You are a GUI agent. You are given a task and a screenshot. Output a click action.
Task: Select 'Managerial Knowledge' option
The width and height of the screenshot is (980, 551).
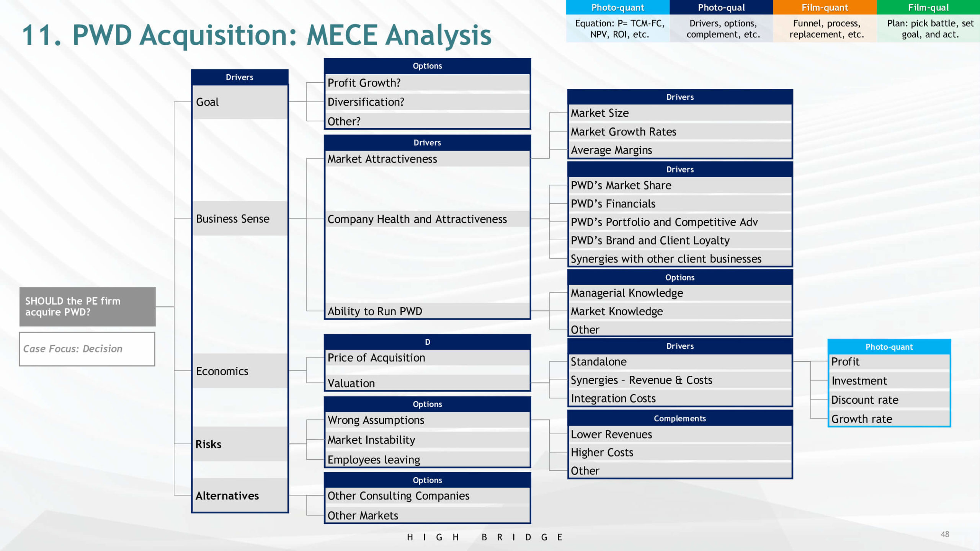[x=680, y=293]
